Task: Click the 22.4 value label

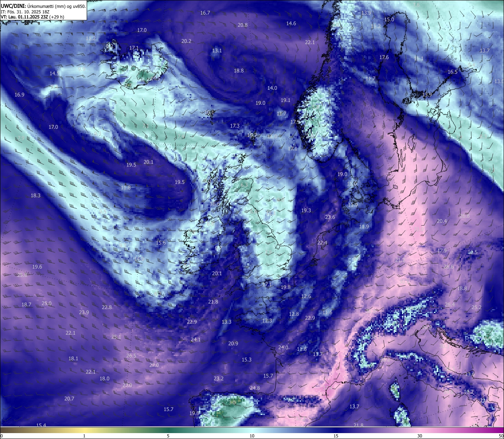Action: pos(322,243)
